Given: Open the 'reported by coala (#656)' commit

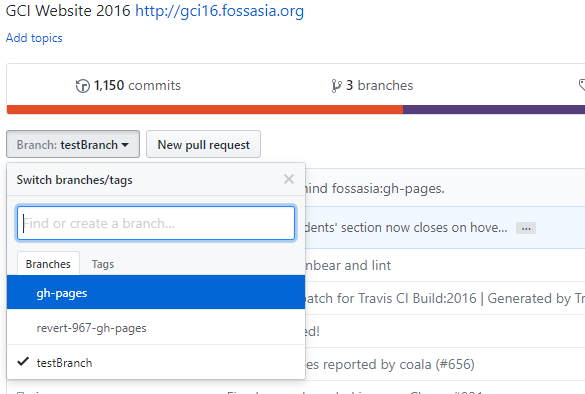Looking at the screenshot, I should tap(390, 364).
